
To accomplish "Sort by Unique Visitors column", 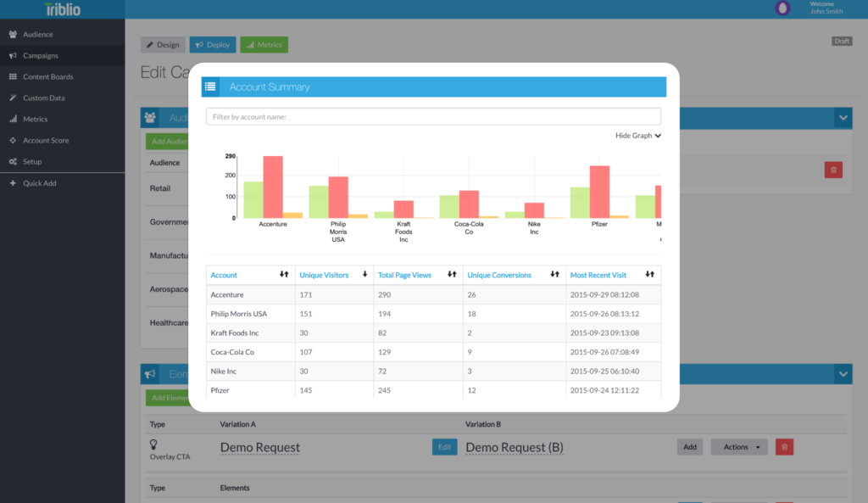I will (x=324, y=276).
